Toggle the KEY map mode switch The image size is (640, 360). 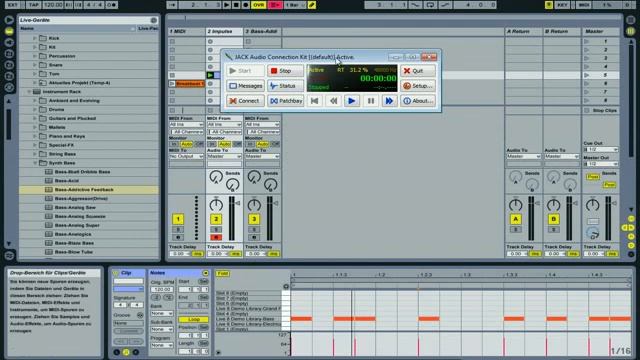pos(562,5)
